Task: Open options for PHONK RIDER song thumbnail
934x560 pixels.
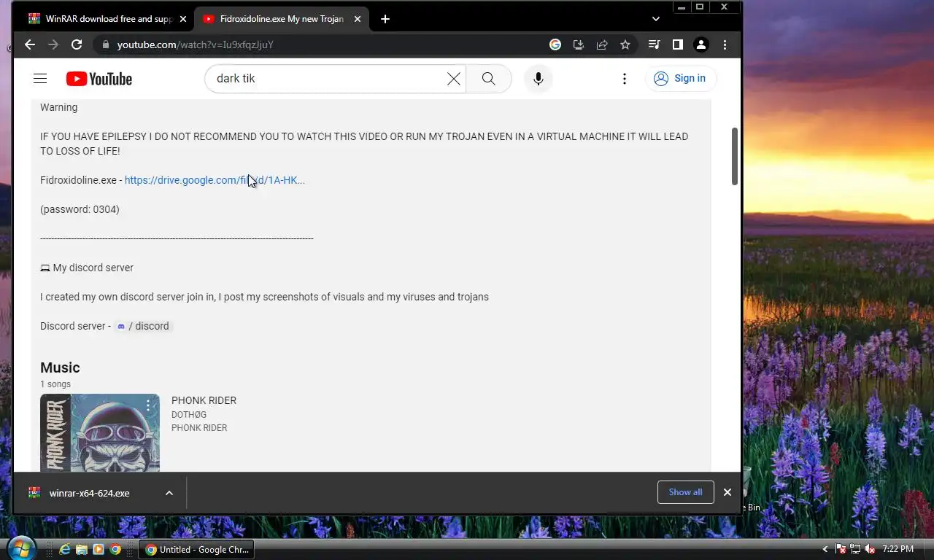Action: pyautogui.click(x=148, y=406)
